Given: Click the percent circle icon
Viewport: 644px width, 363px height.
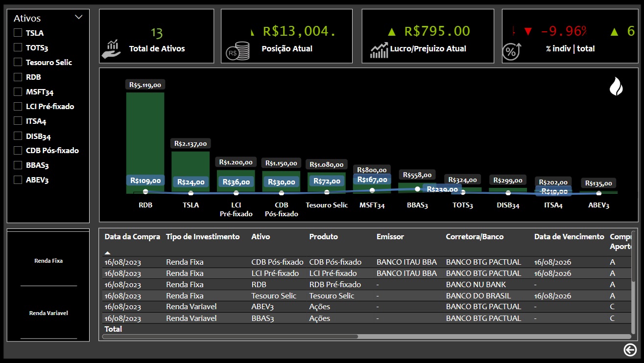Looking at the screenshot, I should (512, 50).
